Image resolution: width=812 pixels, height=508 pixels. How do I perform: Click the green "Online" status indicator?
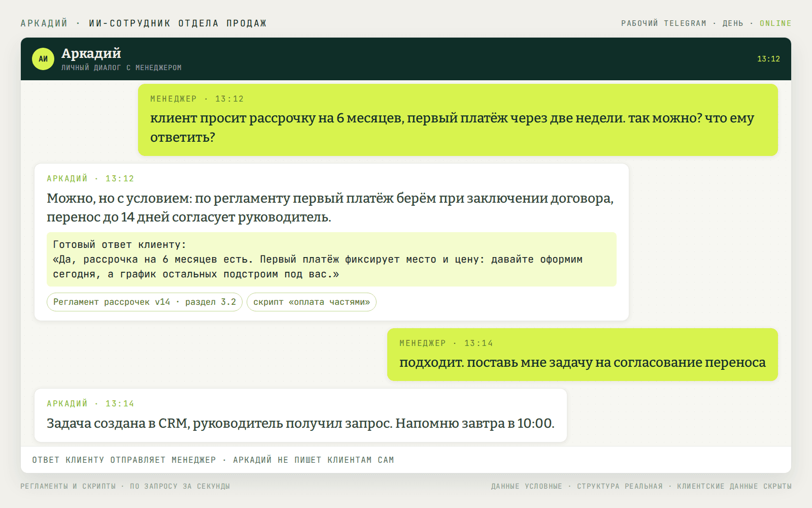tap(775, 23)
